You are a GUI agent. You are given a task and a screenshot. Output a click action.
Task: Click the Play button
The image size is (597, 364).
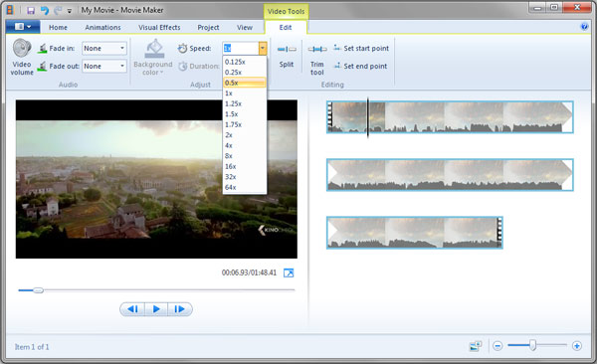click(156, 309)
